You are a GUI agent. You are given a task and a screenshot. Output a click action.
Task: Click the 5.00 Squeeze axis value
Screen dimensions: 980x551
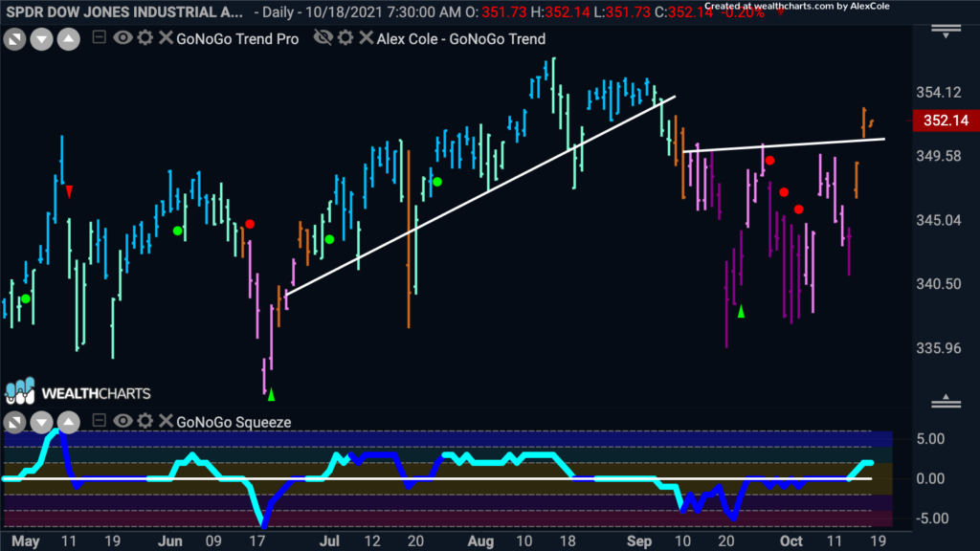coord(930,439)
